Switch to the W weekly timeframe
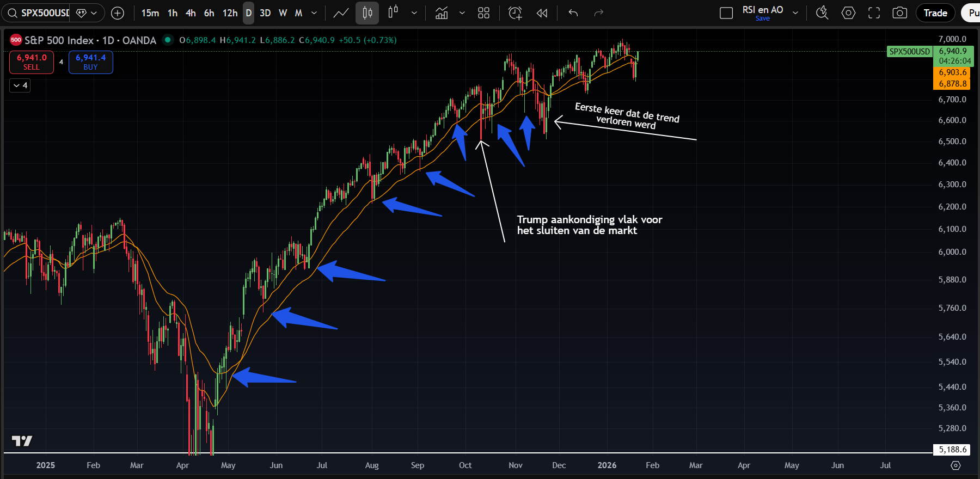Image resolution: width=980 pixels, height=479 pixels. (283, 13)
